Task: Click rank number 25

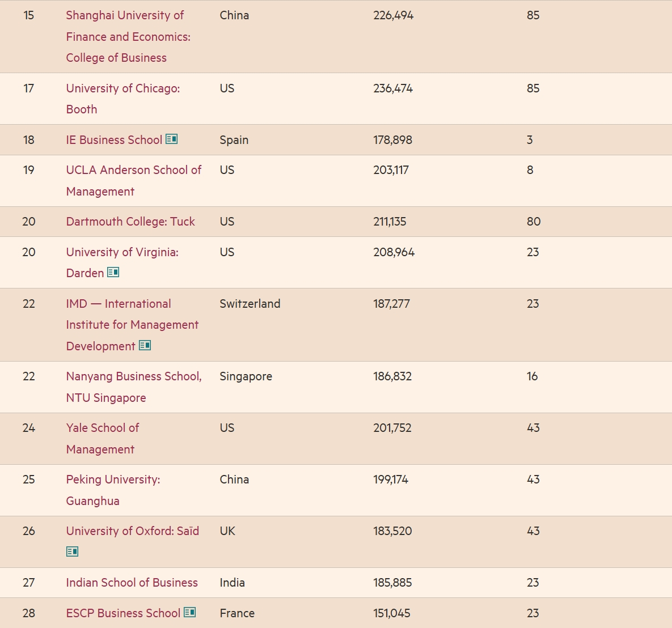Action: coord(29,480)
